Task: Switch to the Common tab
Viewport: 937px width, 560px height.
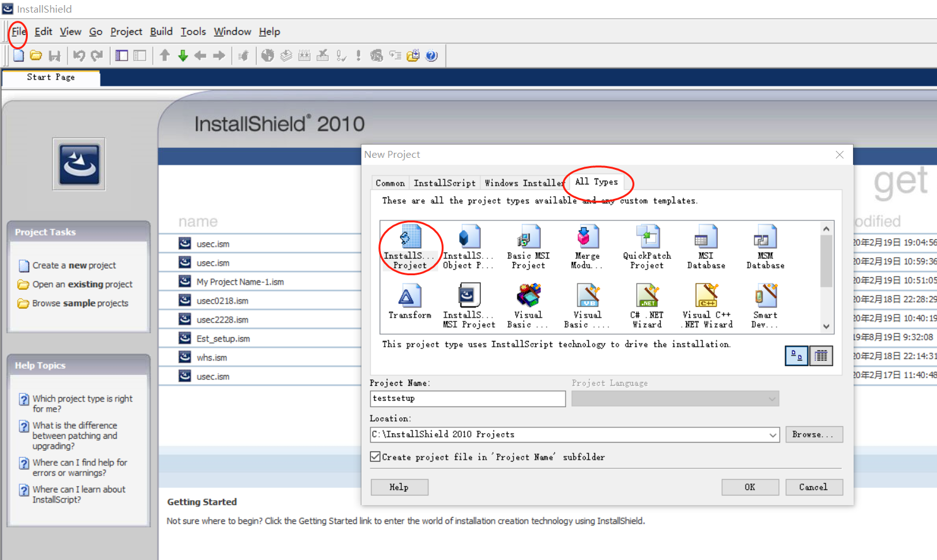Action: click(390, 183)
